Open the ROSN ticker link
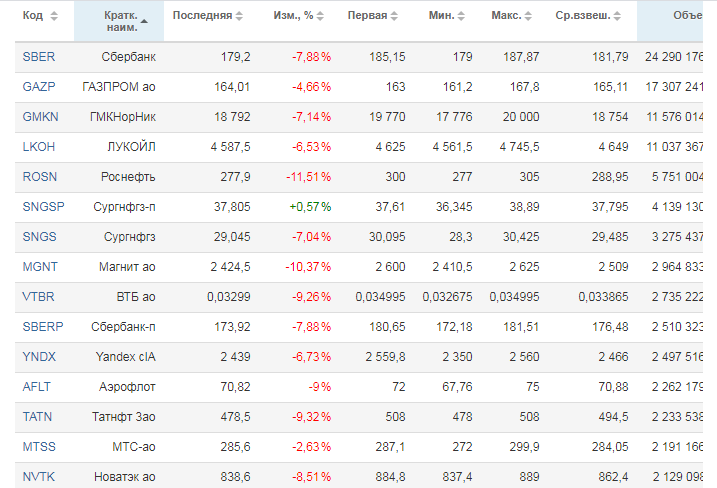Image resolution: width=717 pixels, height=488 pixels. pos(40,177)
